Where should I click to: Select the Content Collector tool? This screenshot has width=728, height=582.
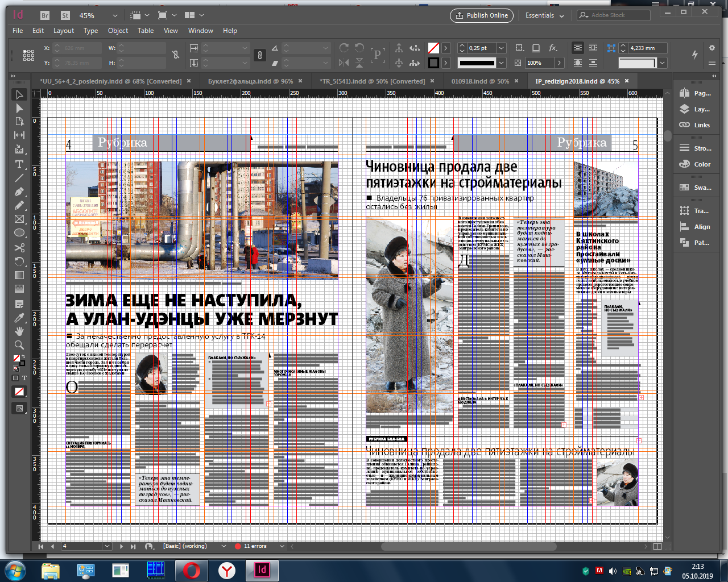pyautogui.click(x=19, y=149)
